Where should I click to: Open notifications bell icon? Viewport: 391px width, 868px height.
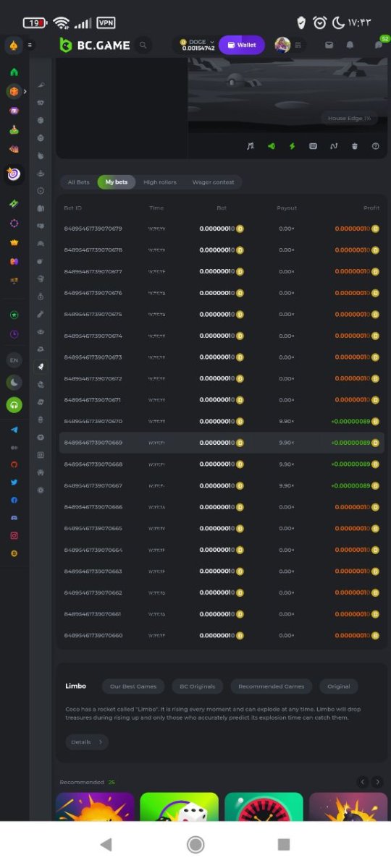tap(350, 45)
